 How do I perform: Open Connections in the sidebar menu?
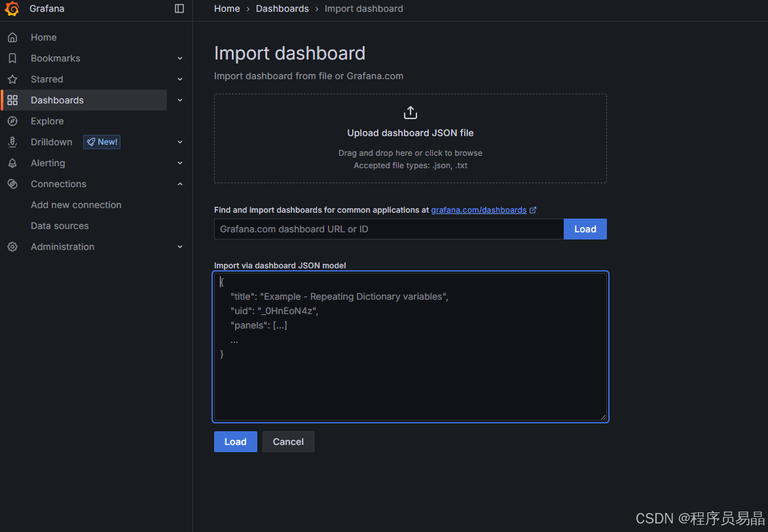coord(58,184)
